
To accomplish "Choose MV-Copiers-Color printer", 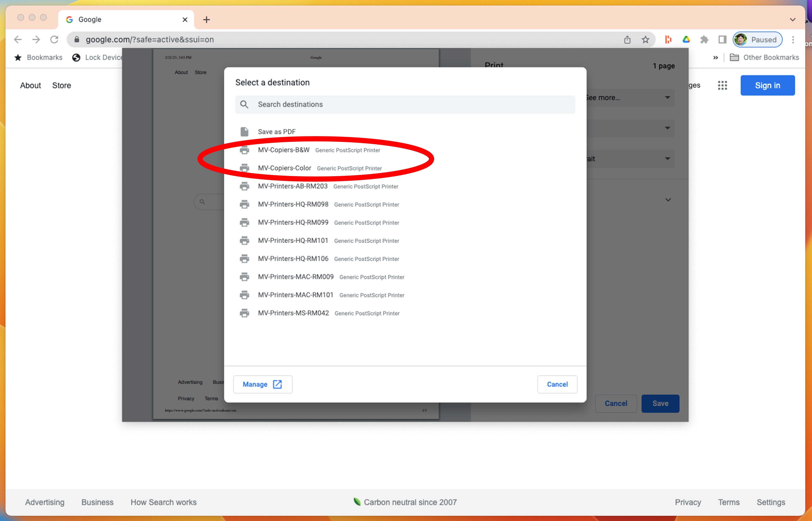I will click(284, 168).
